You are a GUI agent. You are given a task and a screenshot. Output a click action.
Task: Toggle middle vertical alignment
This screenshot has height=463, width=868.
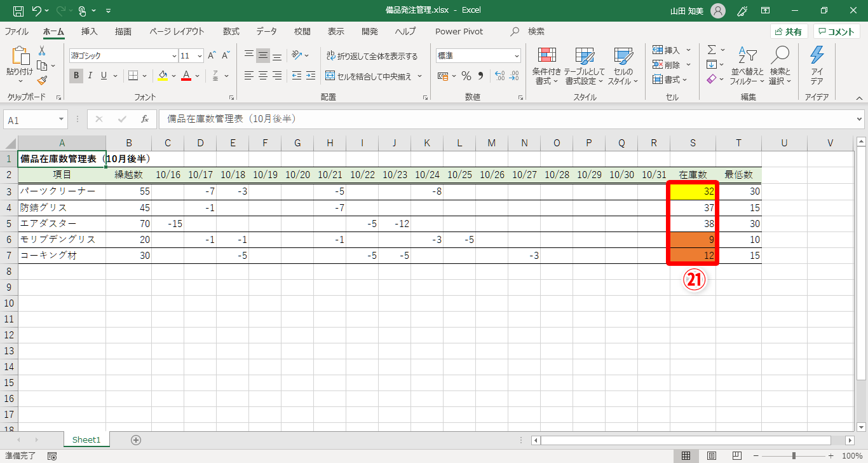click(x=263, y=55)
